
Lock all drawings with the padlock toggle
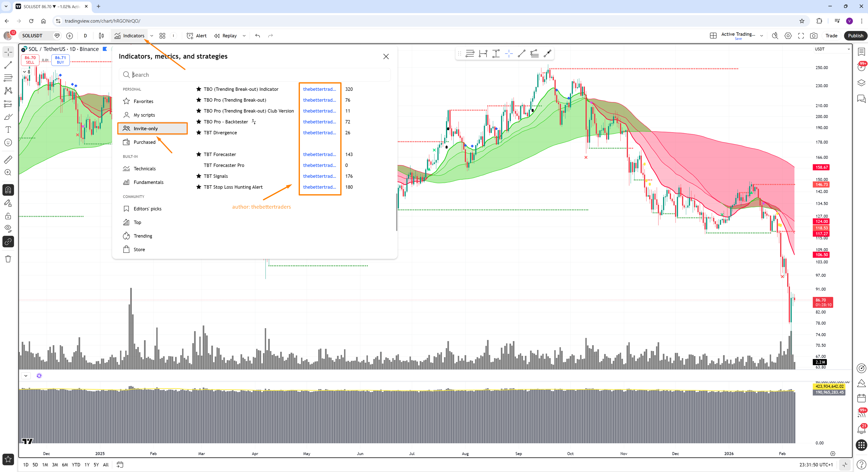click(8, 216)
